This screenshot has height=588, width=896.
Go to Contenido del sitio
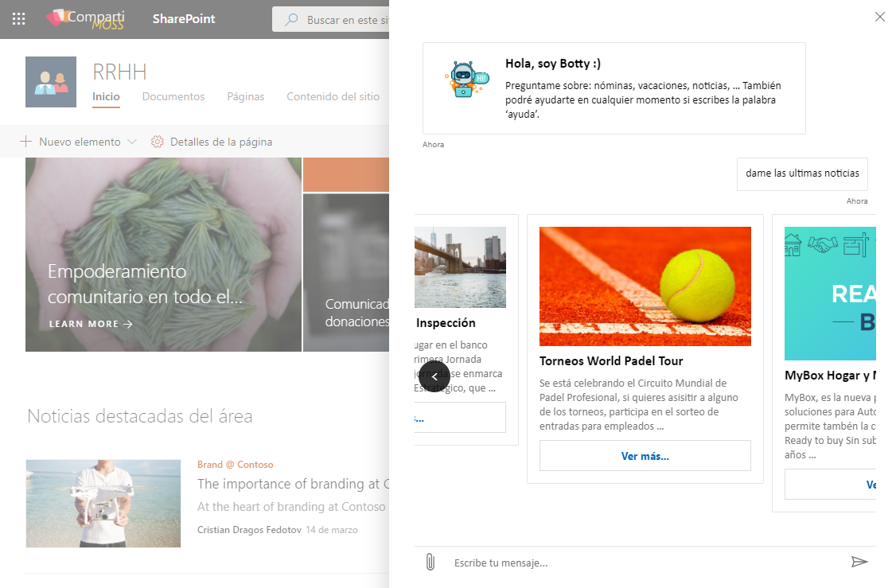click(x=333, y=96)
